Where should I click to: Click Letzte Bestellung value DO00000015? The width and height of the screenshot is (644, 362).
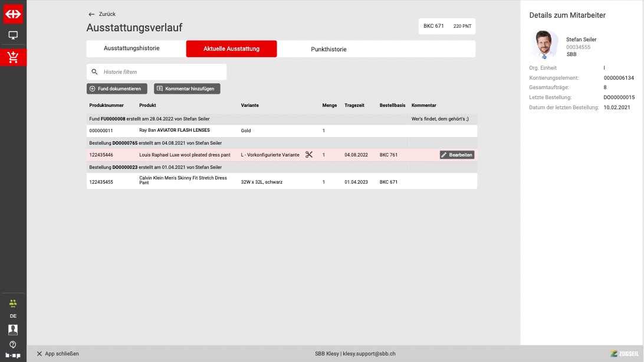click(619, 97)
